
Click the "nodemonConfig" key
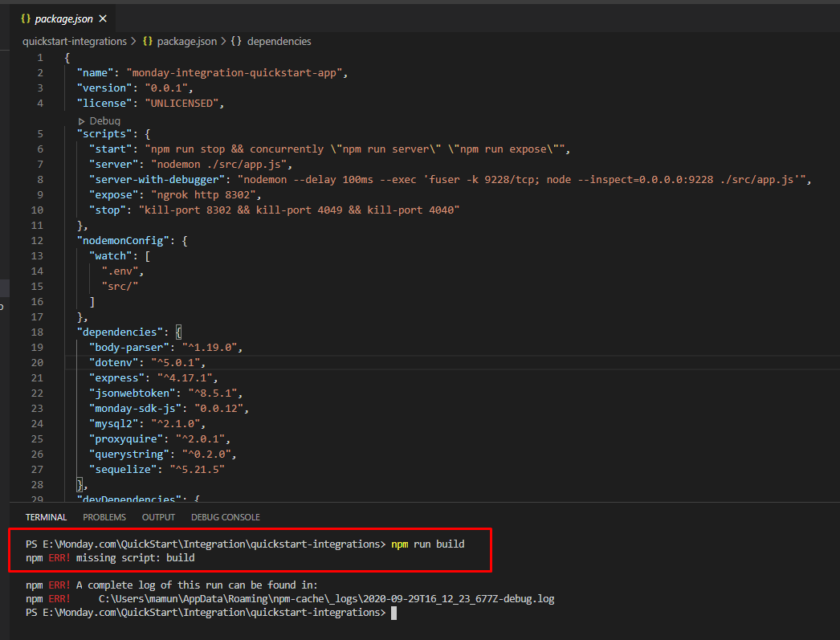[x=123, y=240]
